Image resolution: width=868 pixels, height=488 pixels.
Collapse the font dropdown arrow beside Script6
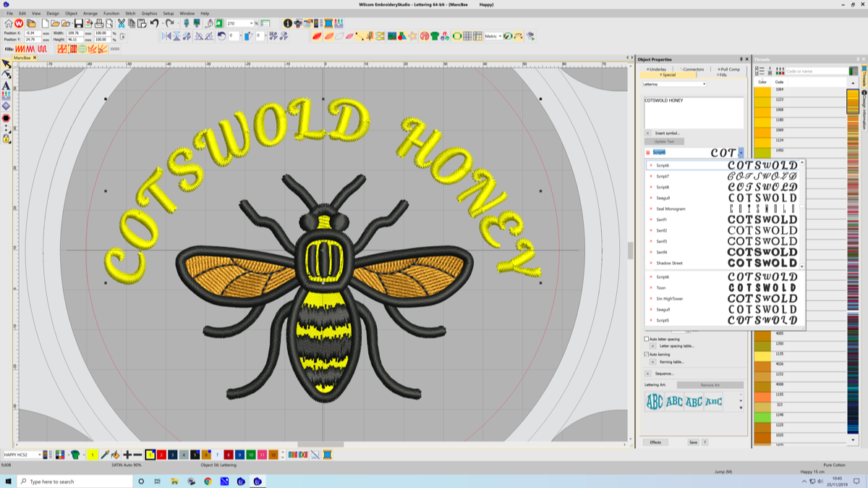point(741,153)
